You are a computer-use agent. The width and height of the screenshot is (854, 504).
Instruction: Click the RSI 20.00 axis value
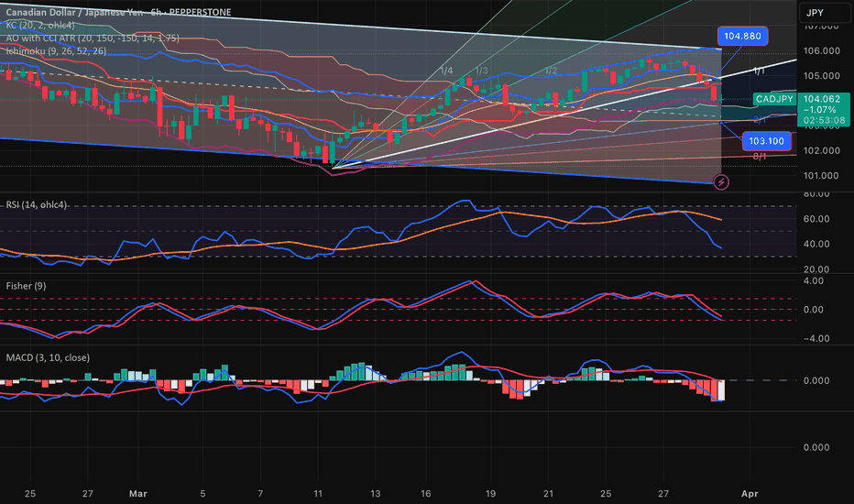click(816, 269)
